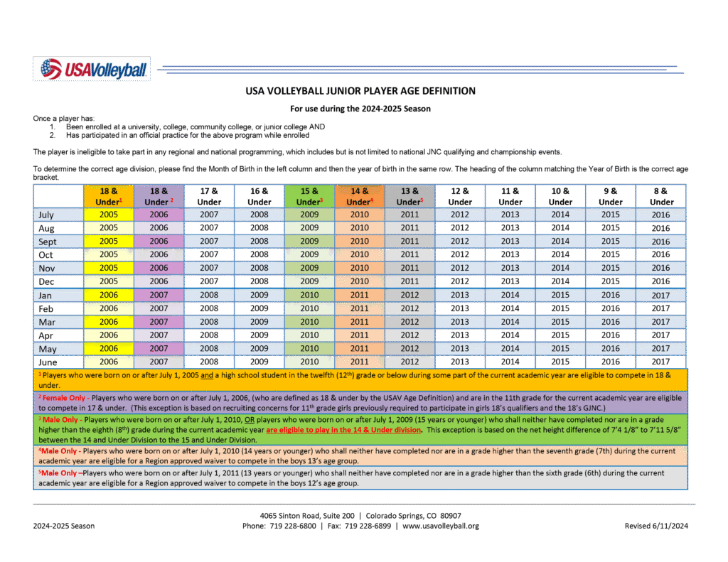728x562 pixels.
Task: Click the '12 & Under' column header
Action: coord(460,196)
